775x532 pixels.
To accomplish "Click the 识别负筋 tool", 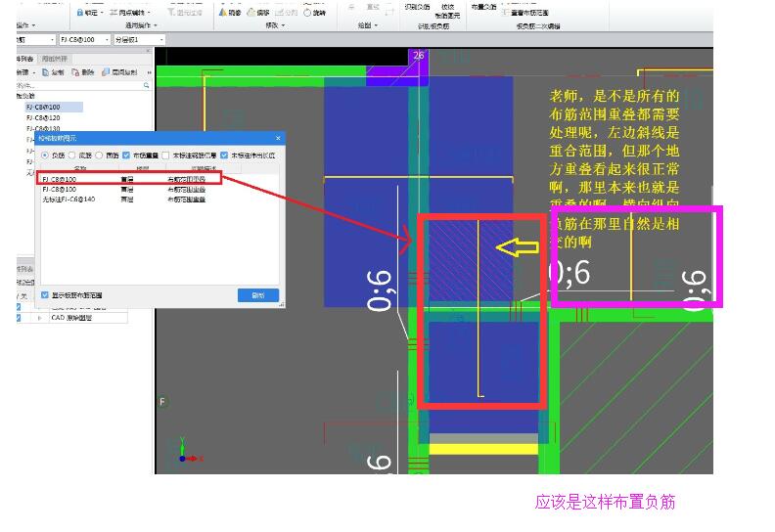I will point(417,7).
